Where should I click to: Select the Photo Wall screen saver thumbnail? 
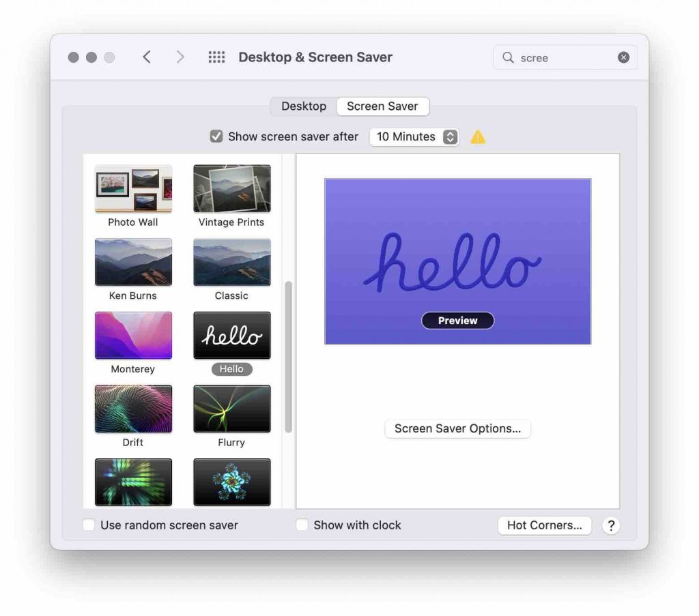133,188
